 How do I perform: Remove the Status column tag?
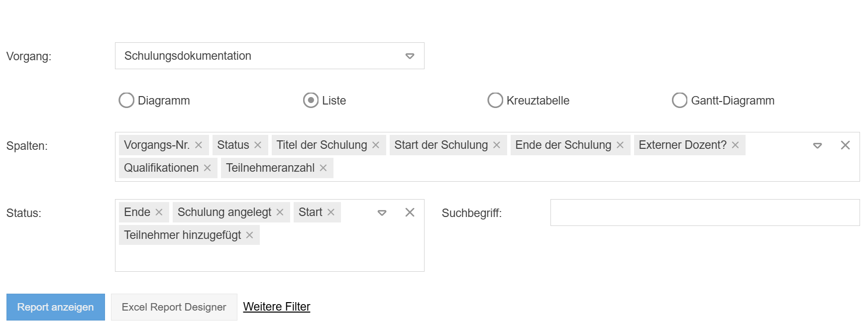point(258,145)
